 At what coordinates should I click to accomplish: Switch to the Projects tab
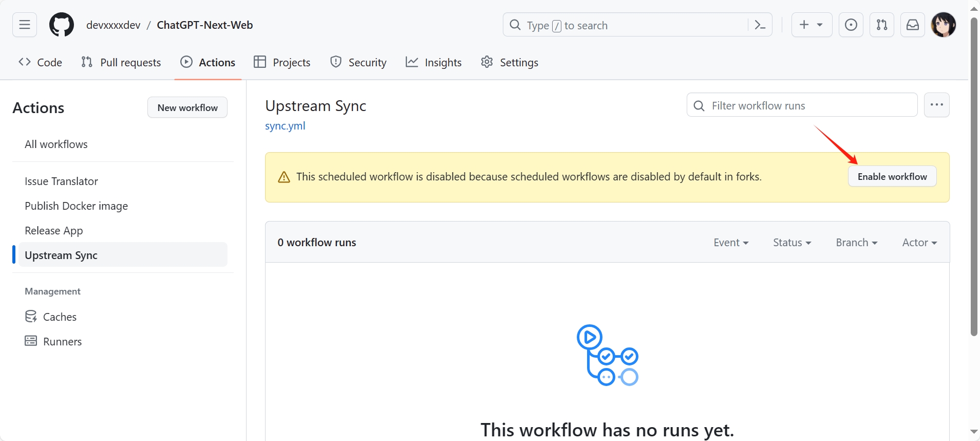click(282, 62)
